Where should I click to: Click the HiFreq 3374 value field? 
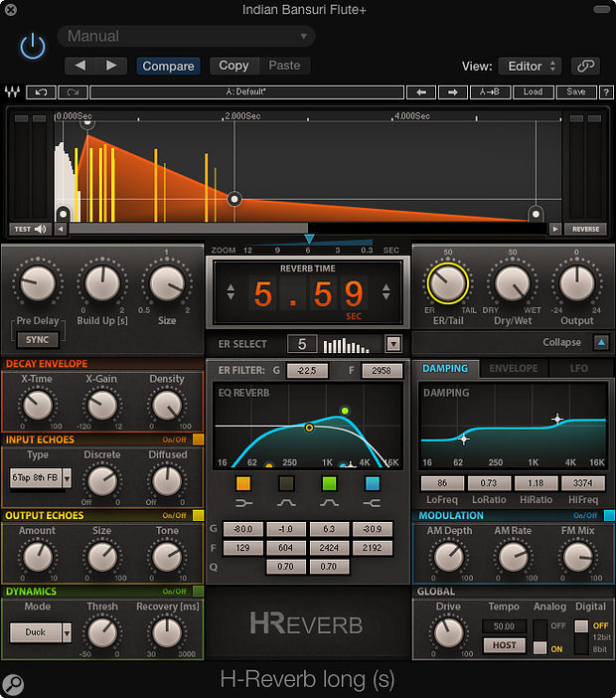point(582,483)
